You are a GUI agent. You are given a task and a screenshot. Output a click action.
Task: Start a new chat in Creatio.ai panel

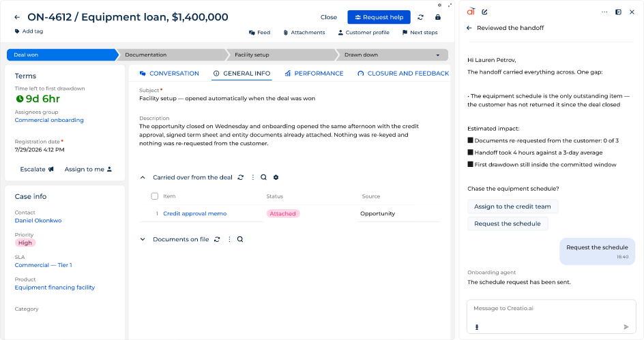pos(484,12)
